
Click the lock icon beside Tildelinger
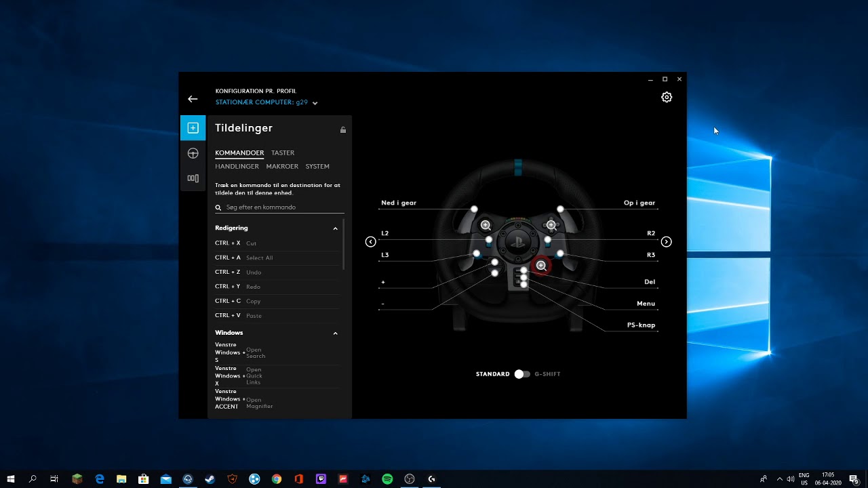(343, 129)
